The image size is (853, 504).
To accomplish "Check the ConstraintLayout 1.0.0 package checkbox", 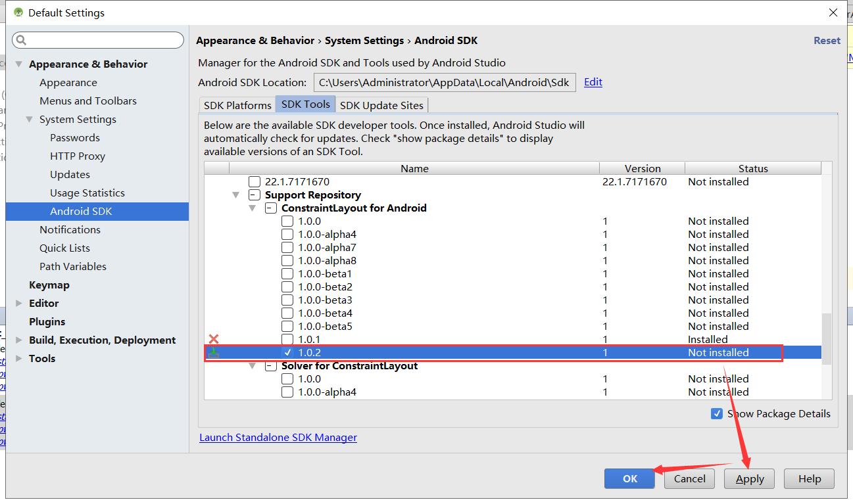I will [287, 221].
